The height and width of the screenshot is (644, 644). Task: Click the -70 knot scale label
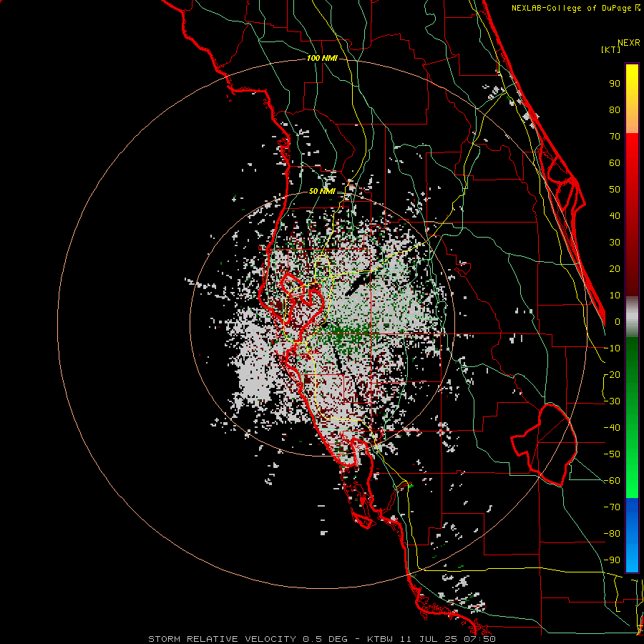612,507
